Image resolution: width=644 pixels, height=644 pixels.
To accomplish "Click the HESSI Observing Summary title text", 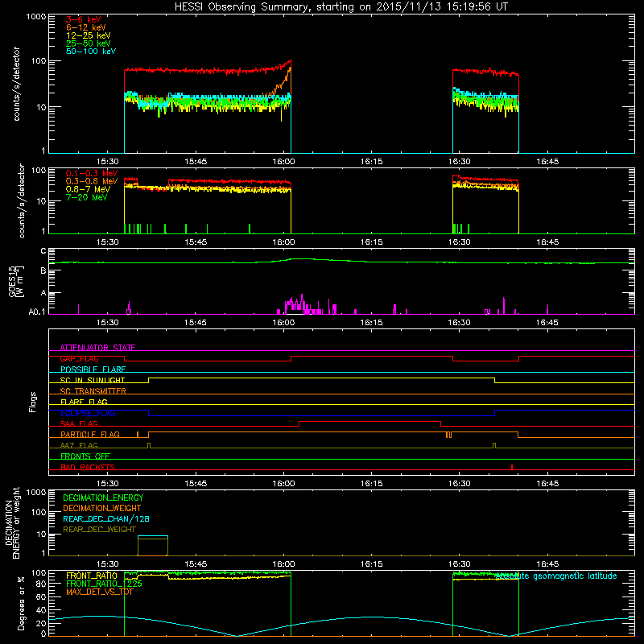I will coord(341,7).
